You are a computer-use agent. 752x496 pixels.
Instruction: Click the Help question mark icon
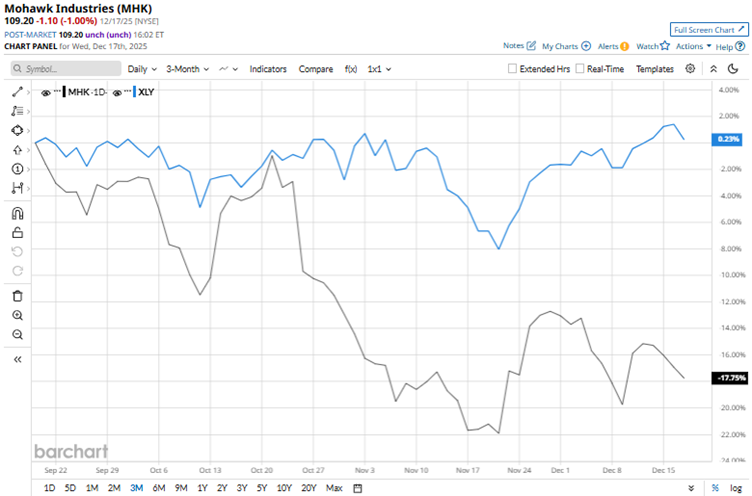[740, 46]
